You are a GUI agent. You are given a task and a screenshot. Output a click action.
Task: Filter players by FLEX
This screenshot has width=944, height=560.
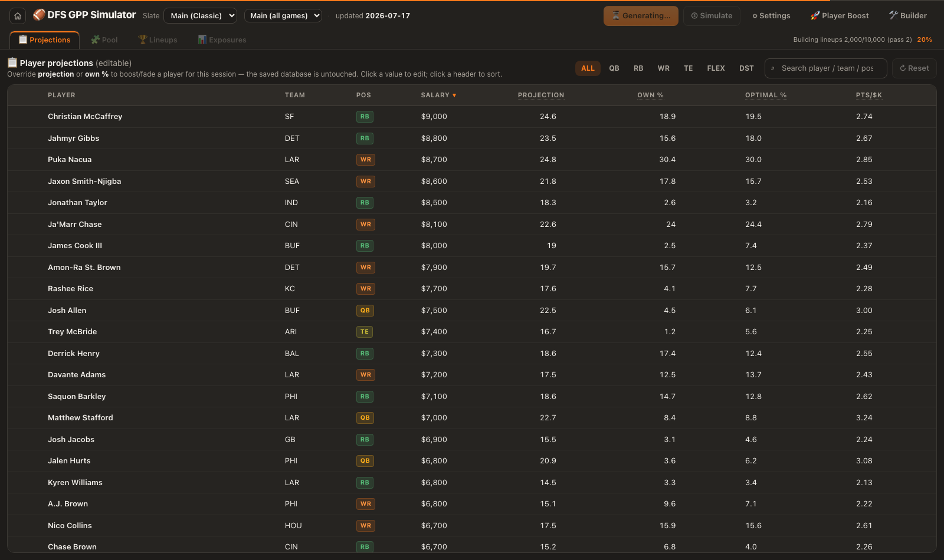716,68
